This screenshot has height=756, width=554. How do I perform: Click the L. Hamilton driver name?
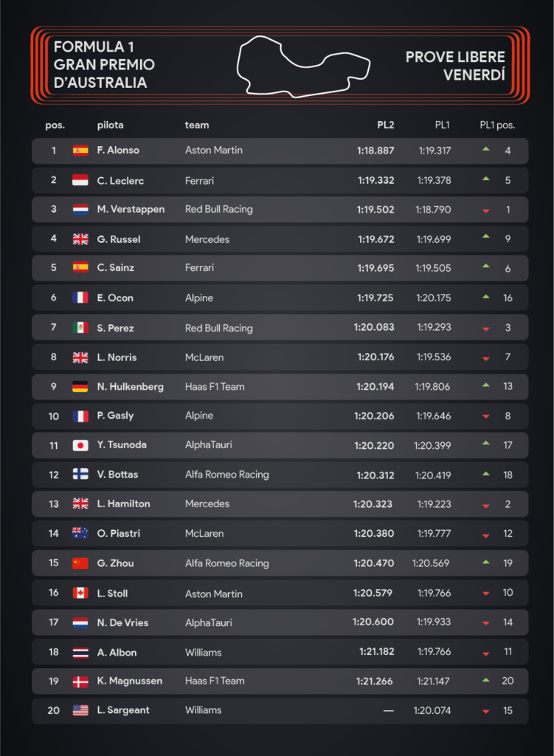123,504
